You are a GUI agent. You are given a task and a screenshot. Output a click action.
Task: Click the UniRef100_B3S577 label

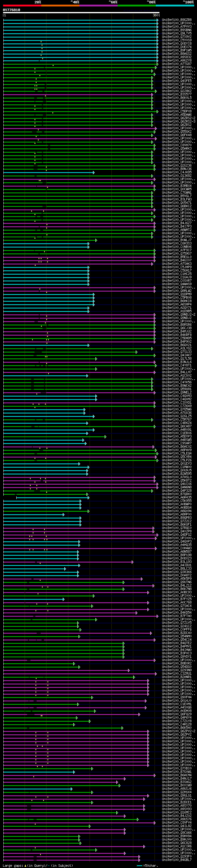pos(177,94)
